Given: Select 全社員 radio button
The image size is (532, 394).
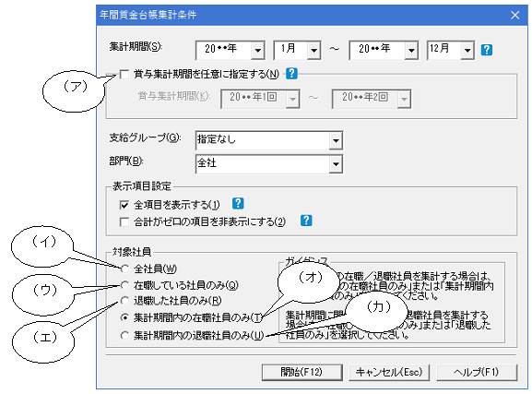Looking at the screenshot, I should pyautogui.click(x=124, y=269).
